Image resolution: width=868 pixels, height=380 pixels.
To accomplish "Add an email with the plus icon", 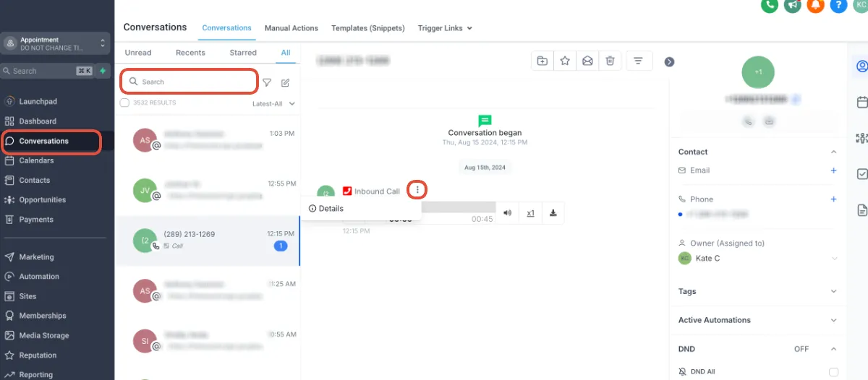I will [x=833, y=170].
